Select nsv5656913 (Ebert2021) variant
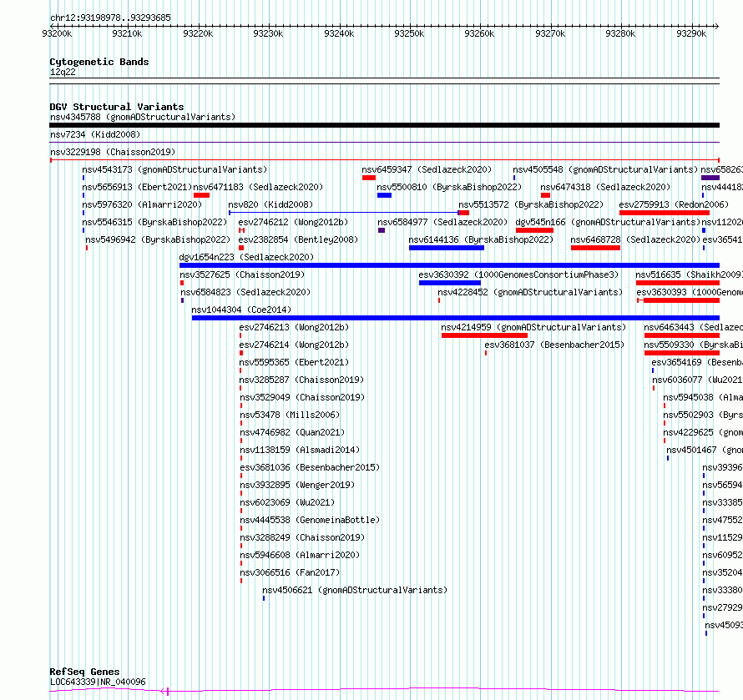 (137, 187)
